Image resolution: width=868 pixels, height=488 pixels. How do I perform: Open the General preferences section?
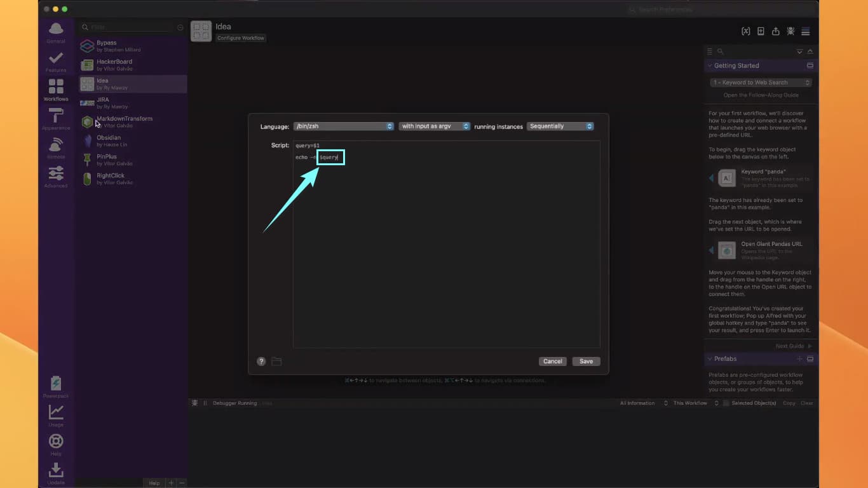coord(56,32)
